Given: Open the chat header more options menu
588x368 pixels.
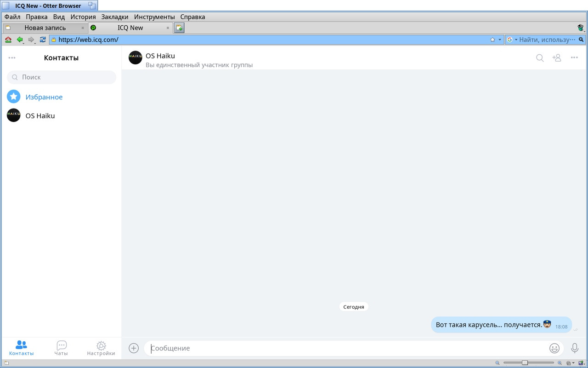Looking at the screenshot, I should point(574,58).
